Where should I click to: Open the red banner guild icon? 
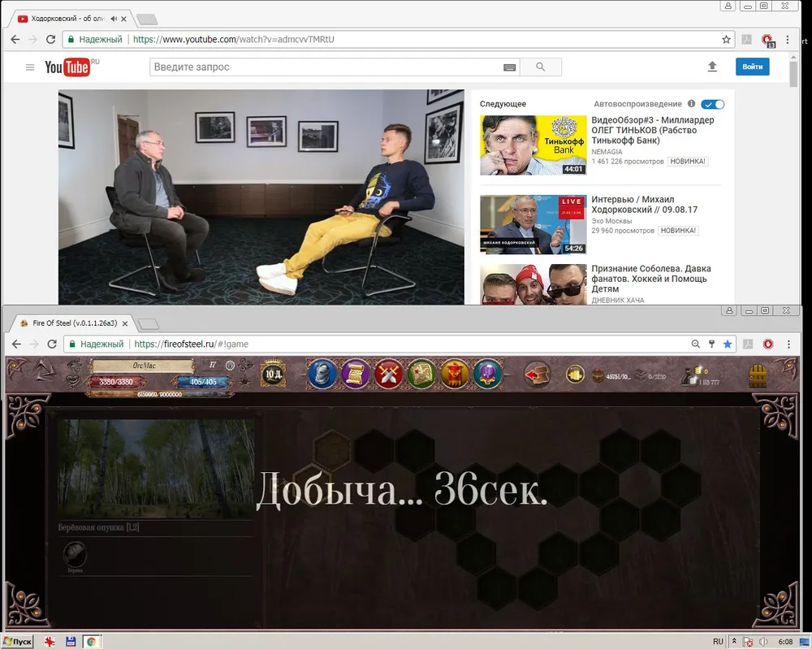455,374
